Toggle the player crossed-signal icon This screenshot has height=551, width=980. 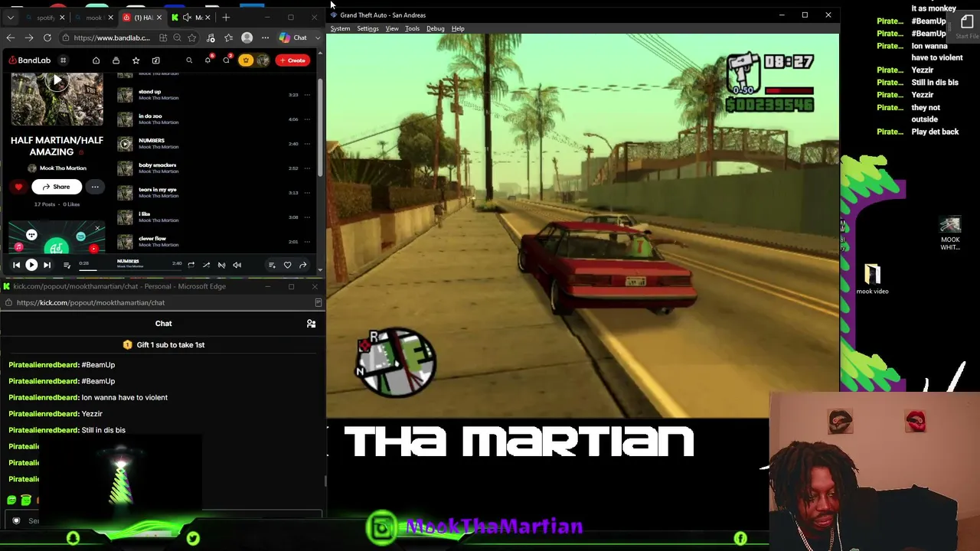(221, 266)
